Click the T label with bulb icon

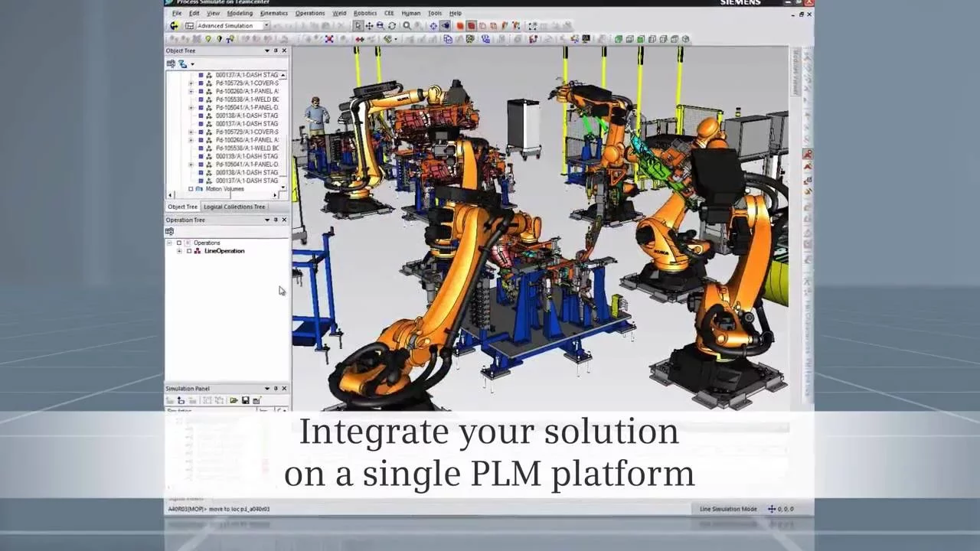coord(230,39)
